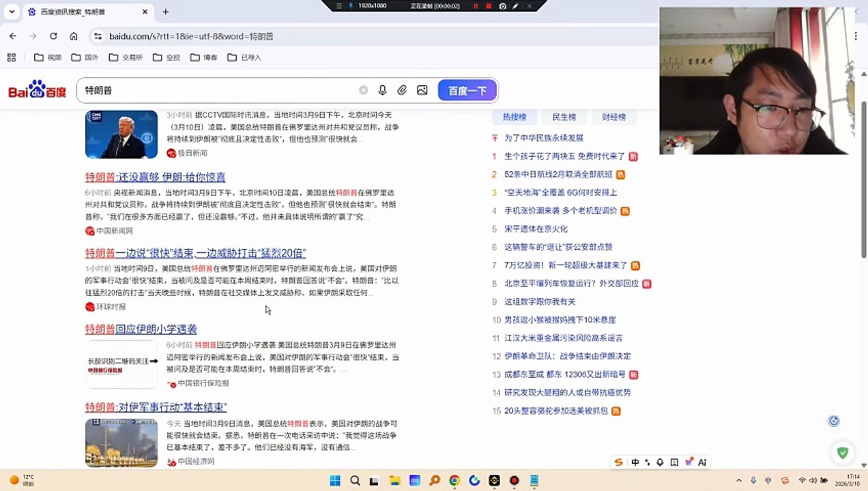Start voice search with microphone icon
The width and height of the screenshot is (868, 491).
[382, 90]
